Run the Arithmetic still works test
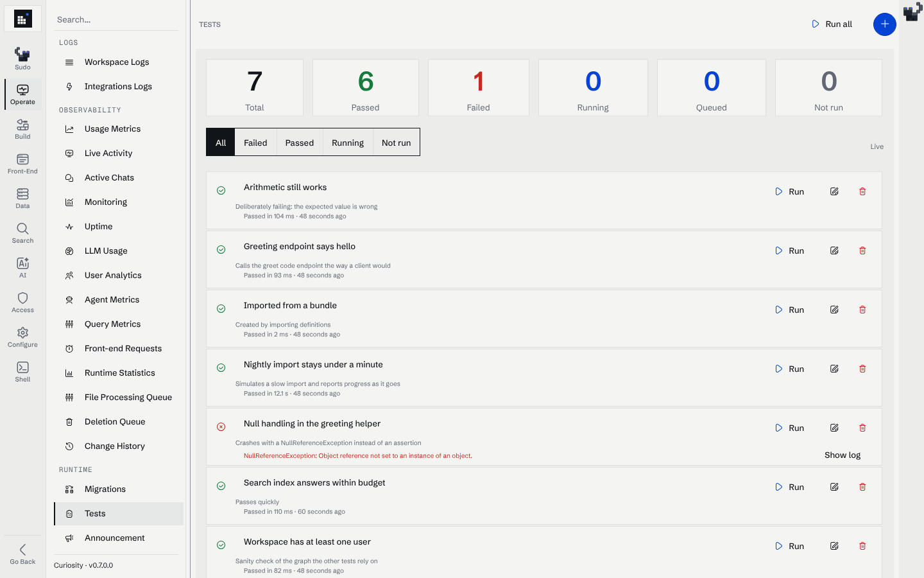The width and height of the screenshot is (924, 578). click(789, 191)
